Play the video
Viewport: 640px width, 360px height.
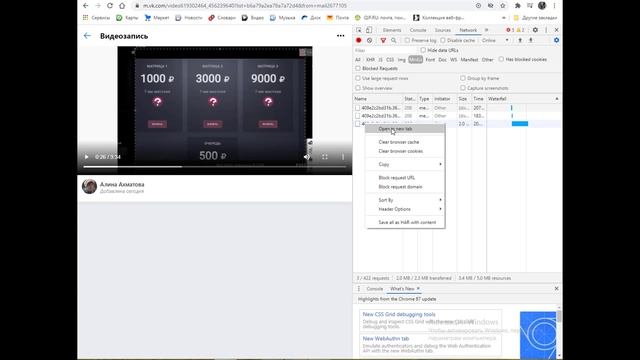[86, 157]
